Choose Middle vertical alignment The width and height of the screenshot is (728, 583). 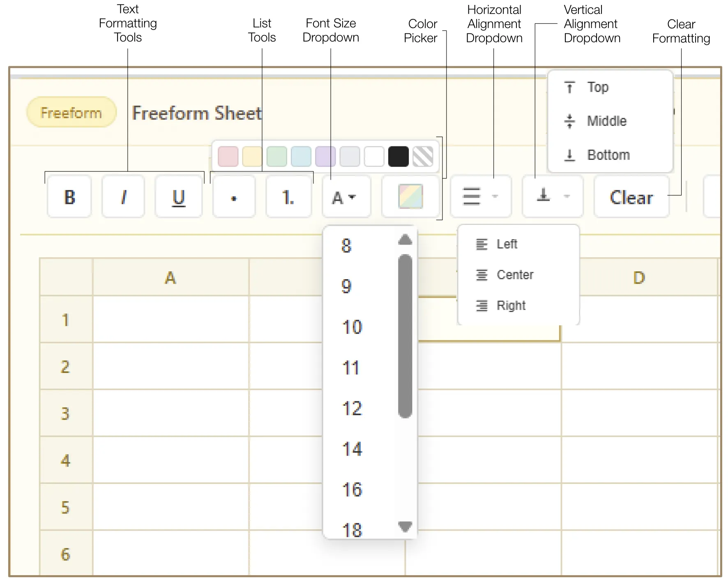(x=611, y=121)
